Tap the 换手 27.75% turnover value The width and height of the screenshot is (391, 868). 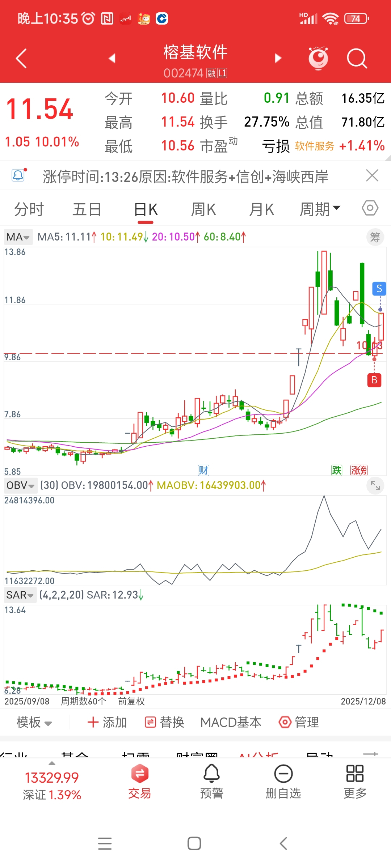tap(266, 122)
